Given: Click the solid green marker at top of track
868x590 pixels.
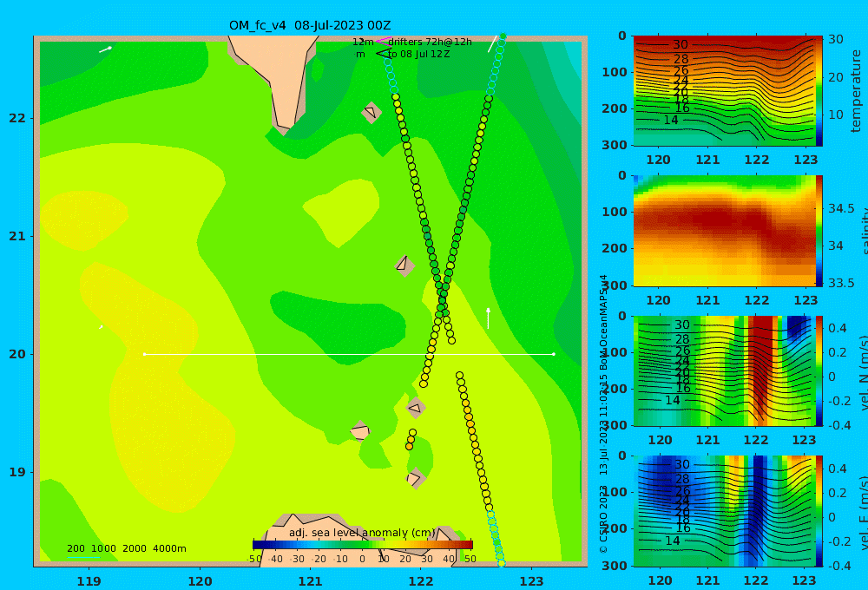Looking at the screenshot, I should [503, 36].
